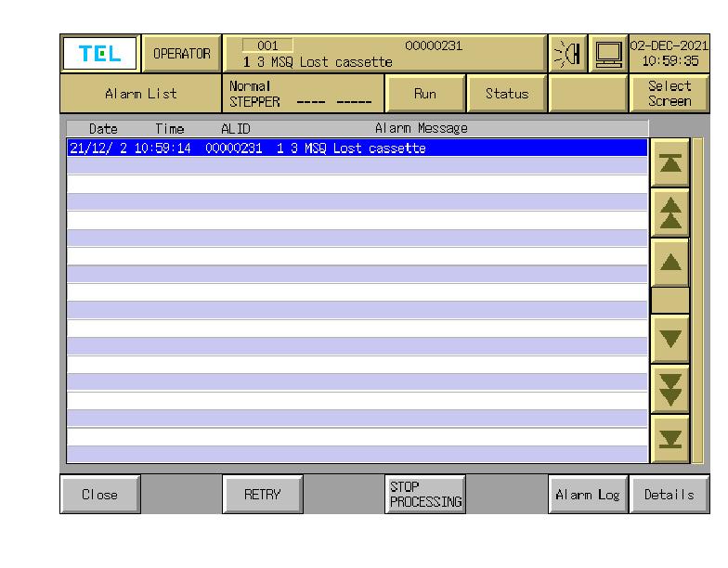The image size is (728, 568).
Task: Click the signal tower light icon
Action: pyautogui.click(x=568, y=55)
